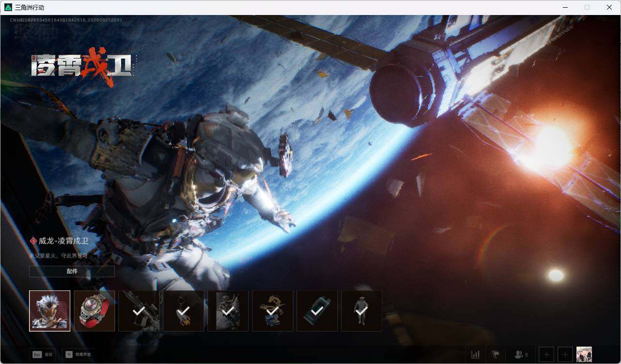This screenshot has width=621, height=364.
Task: Click the H hide-interface button
Action: coord(78,354)
